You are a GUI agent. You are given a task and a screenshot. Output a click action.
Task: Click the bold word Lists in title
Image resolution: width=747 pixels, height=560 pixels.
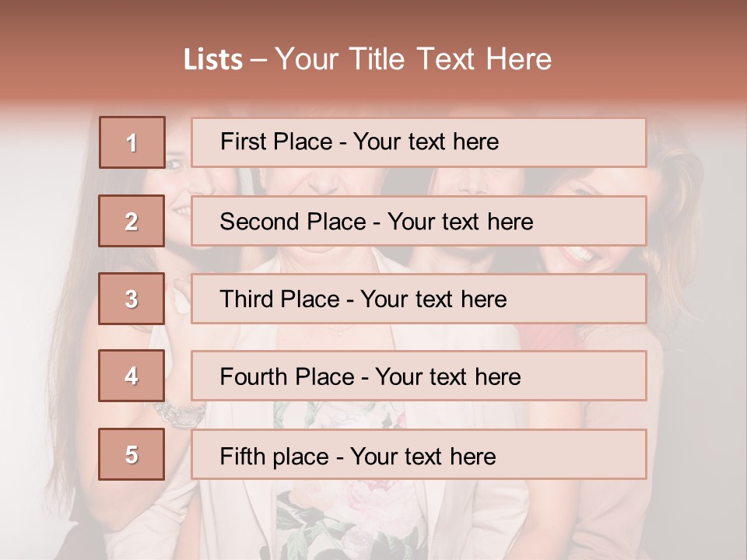click(x=213, y=60)
